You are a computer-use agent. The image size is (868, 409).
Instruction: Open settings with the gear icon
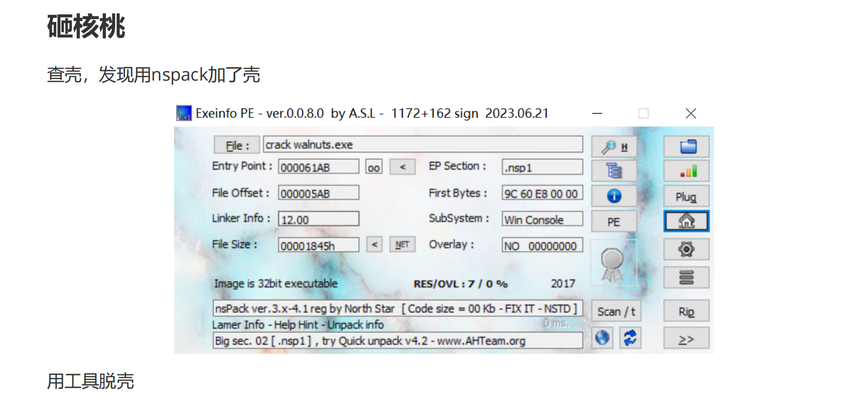pos(686,249)
